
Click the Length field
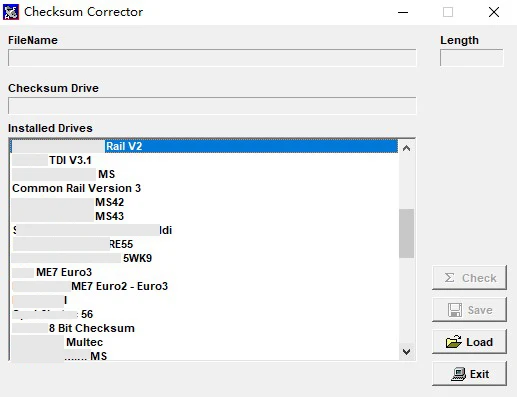pyautogui.click(x=472, y=58)
